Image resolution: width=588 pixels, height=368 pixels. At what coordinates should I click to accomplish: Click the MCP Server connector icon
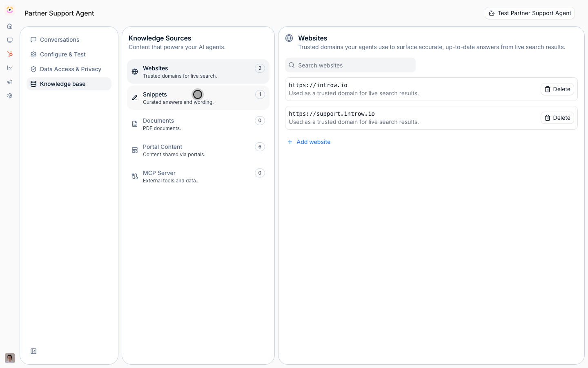pos(135,176)
